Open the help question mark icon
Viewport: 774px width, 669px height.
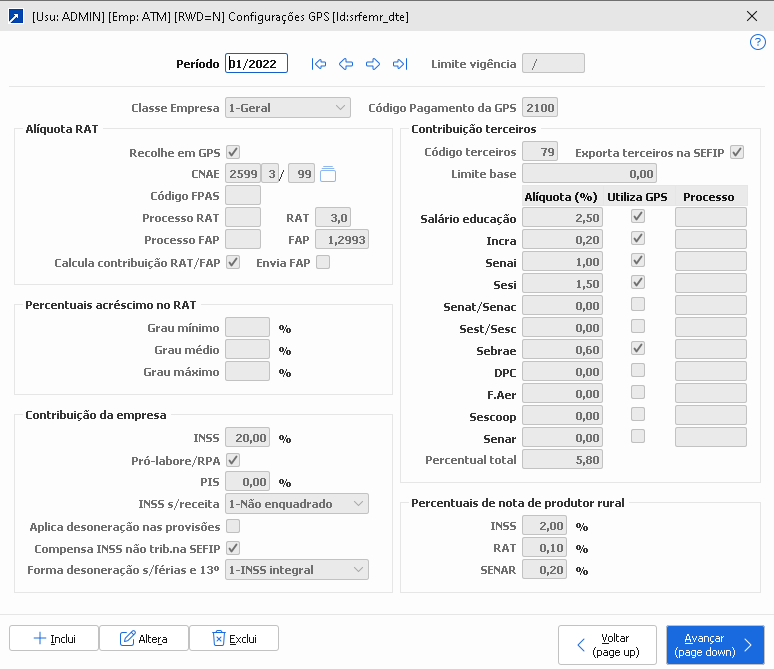(x=757, y=42)
